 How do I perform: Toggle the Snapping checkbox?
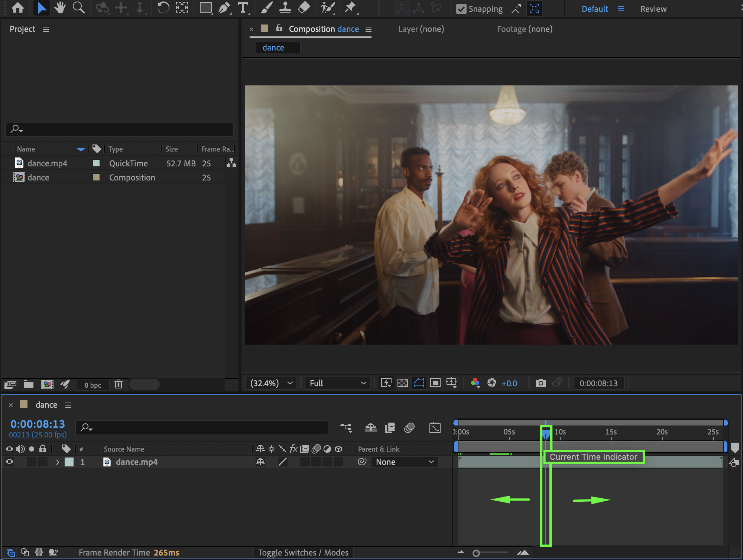point(461,9)
